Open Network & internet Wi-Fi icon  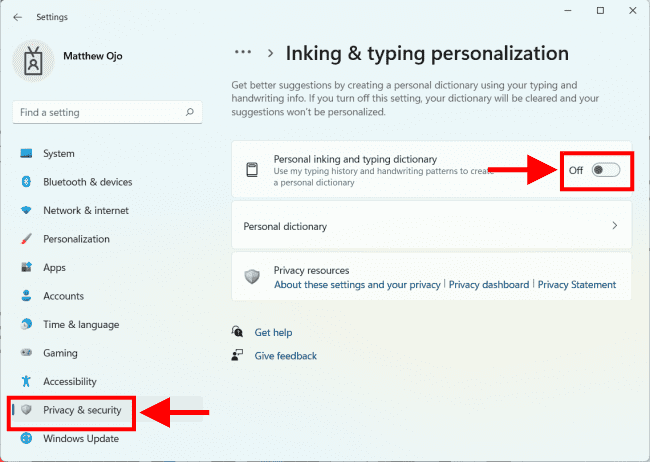(x=26, y=211)
